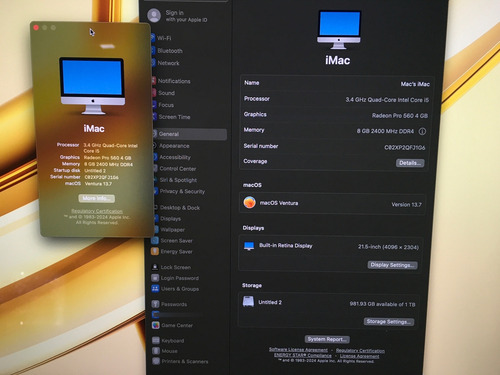Image resolution: width=500 pixels, height=375 pixels.
Task: Click the Untitled 2 drive icon
Action: click(248, 302)
